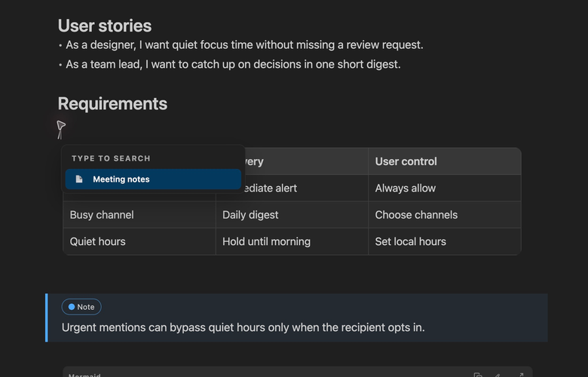The height and width of the screenshot is (377, 588).
Task: Click the designer quiet focus time bullet
Action: pos(244,45)
